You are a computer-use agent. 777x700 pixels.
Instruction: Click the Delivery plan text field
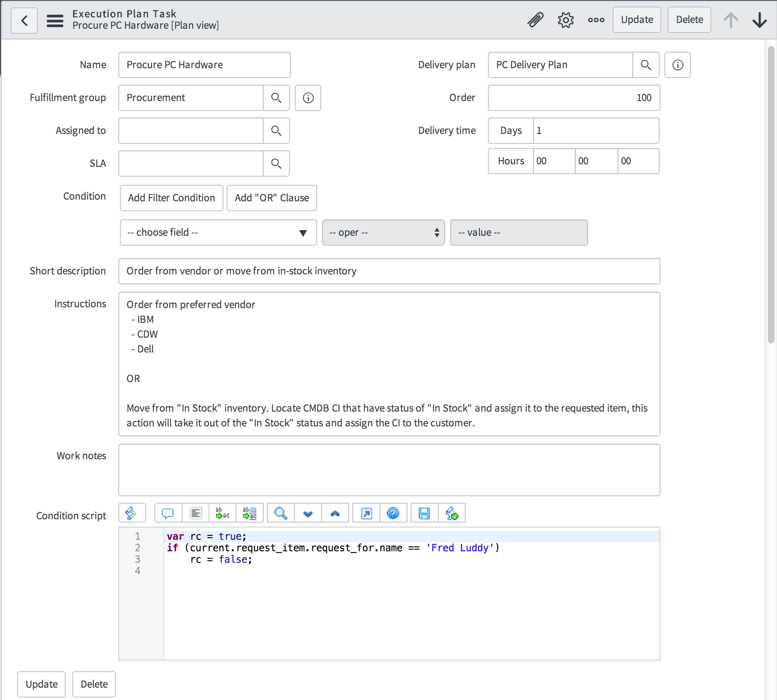click(561, 65)
